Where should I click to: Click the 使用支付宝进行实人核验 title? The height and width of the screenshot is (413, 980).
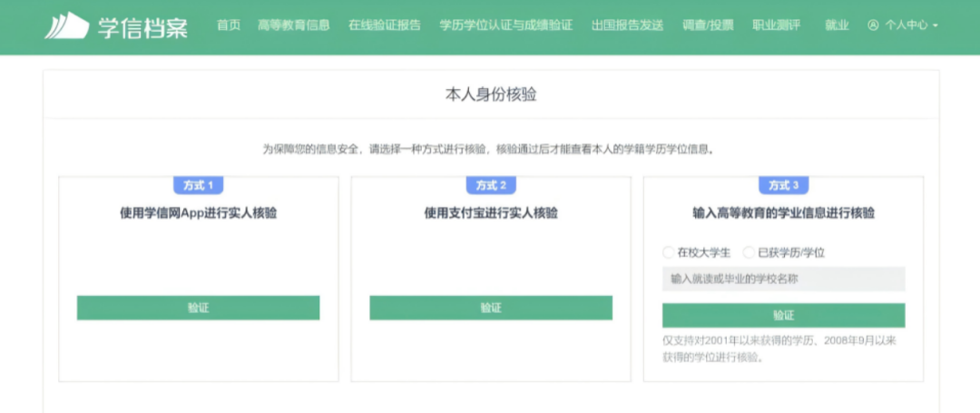click(491, 213)
